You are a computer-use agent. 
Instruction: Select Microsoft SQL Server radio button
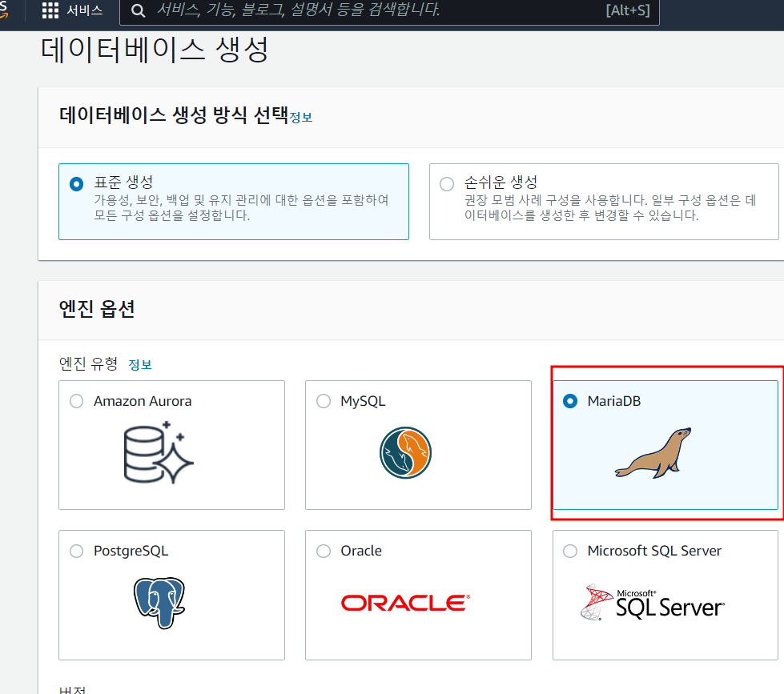pyautogui.click(x=570, y=551)
